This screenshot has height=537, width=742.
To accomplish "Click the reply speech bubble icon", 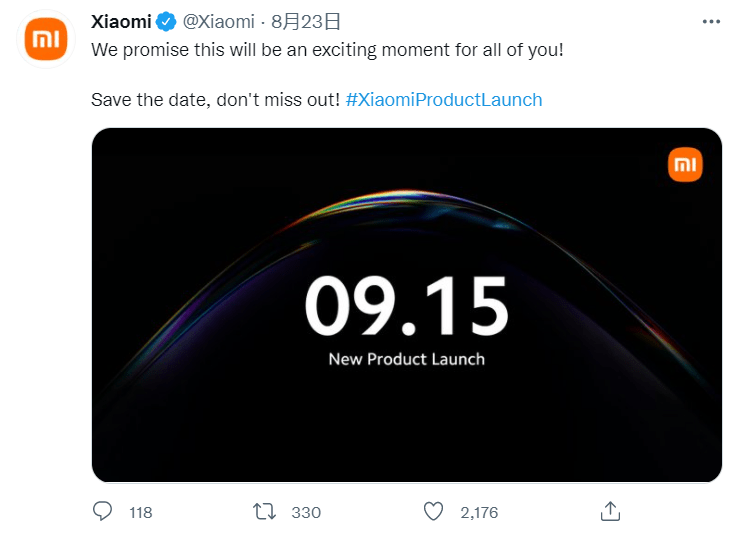I will click(x=102, y=511).
